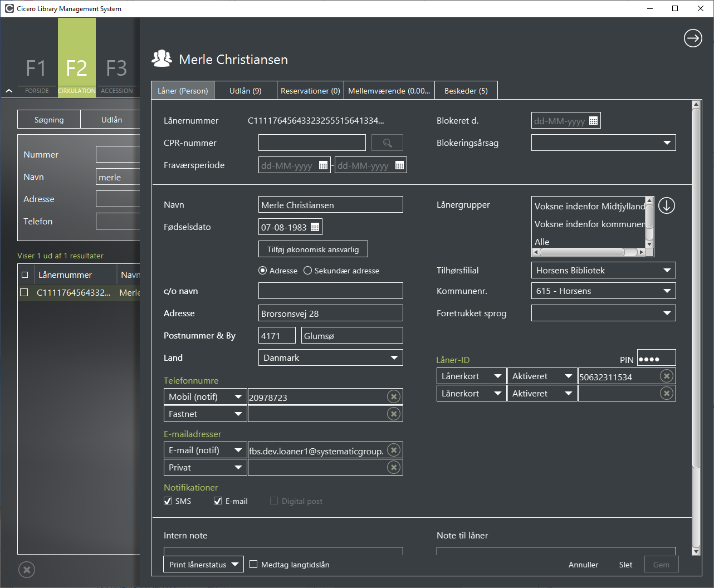Viewport: 714px width, 588px height.
Task: Switch to the Mellemværende tab
Action: coord(389,90)
